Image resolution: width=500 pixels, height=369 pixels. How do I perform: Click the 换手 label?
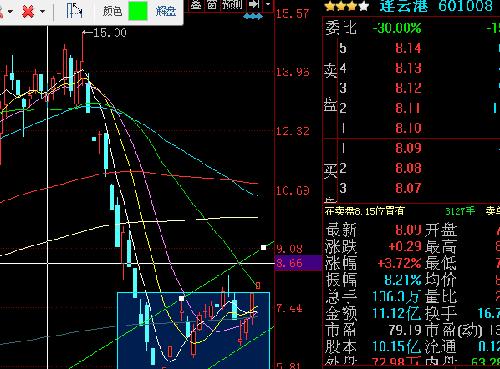click(441, 313)
